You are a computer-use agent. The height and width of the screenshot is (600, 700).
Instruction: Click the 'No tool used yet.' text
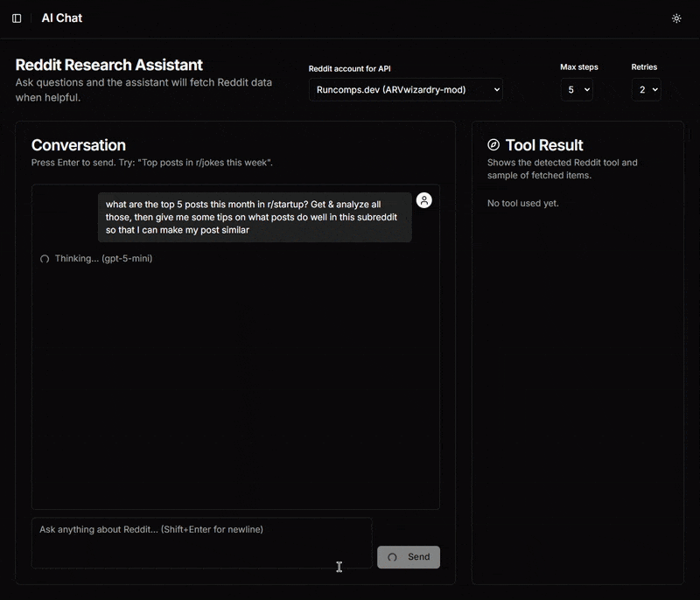pyautogui.click(x=522, y=203)
